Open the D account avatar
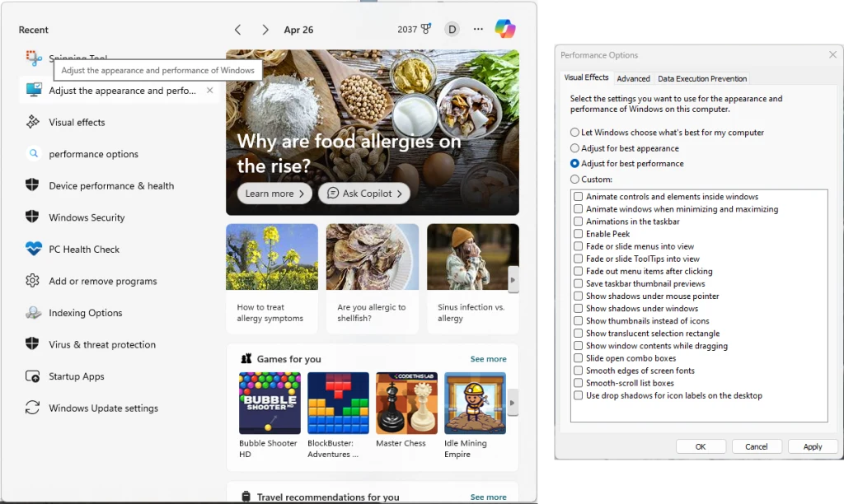This screenshot has width=844, height=504. click(x=452, y=29)
